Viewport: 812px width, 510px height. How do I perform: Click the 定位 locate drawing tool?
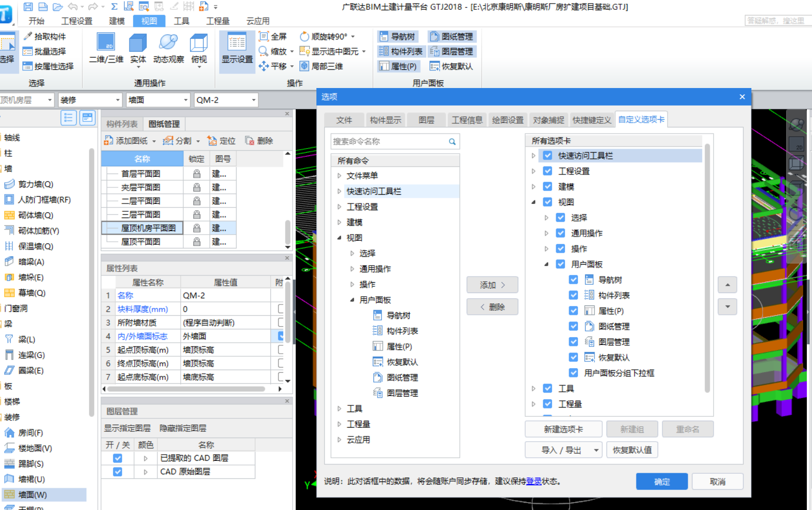[x=222, y=141]
